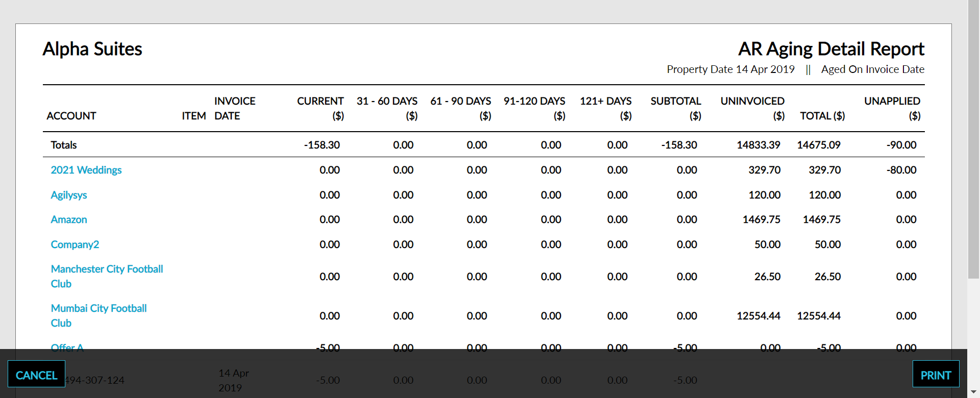Click the Invoice Date column header
The width and height of the screenshot is (980, 398).
(x=234, y=108)
